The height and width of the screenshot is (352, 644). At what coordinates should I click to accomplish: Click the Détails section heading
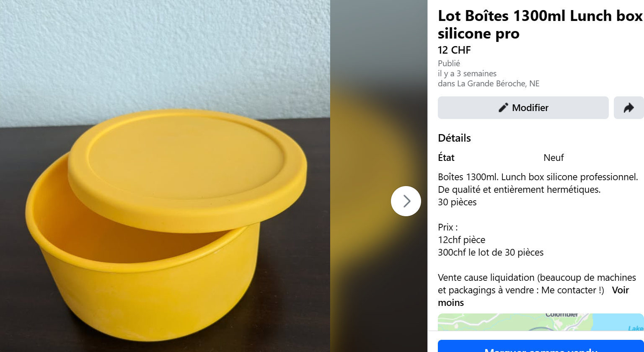click(454, 138)
